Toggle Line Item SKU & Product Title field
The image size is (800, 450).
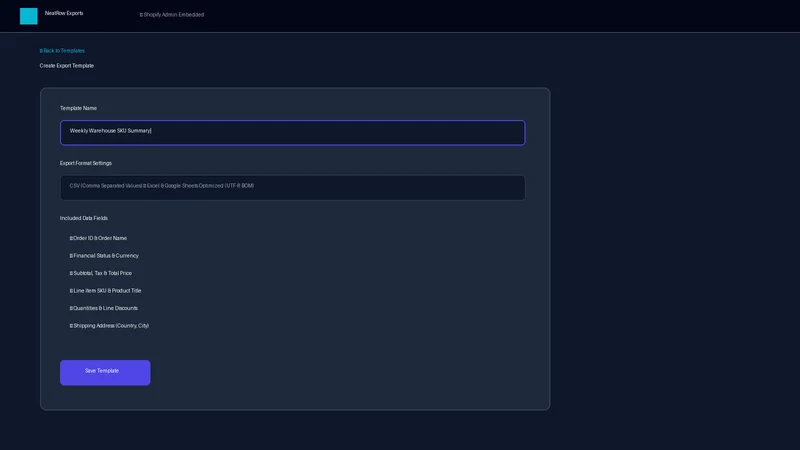click(x=105, y=291)
